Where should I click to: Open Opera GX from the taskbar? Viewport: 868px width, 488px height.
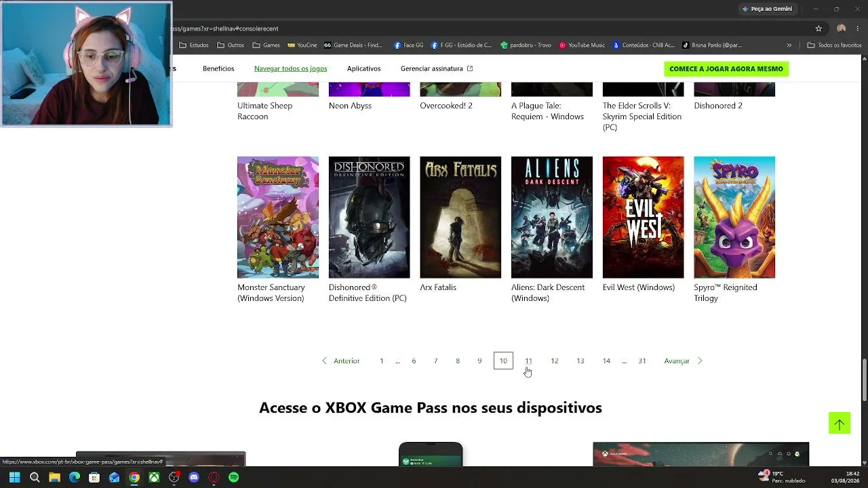point(214,477)
